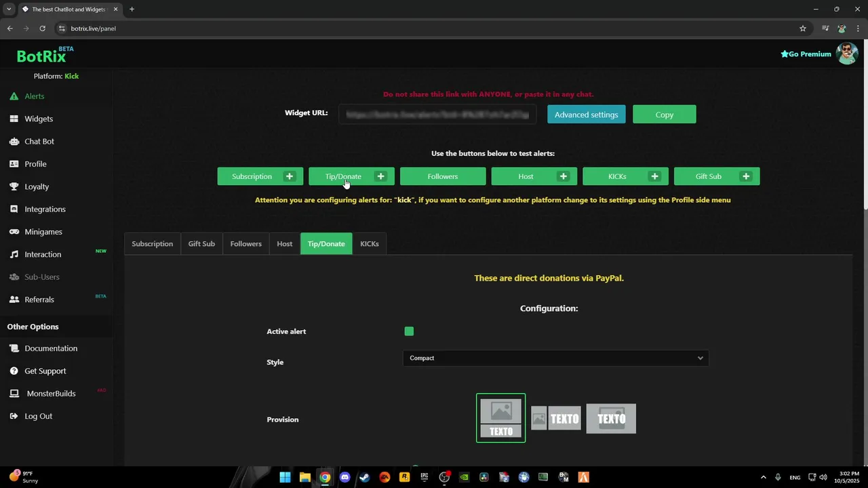Click the plus icon on Host test button
This screenshot has width=868, height=488.
tap(564, 176)
